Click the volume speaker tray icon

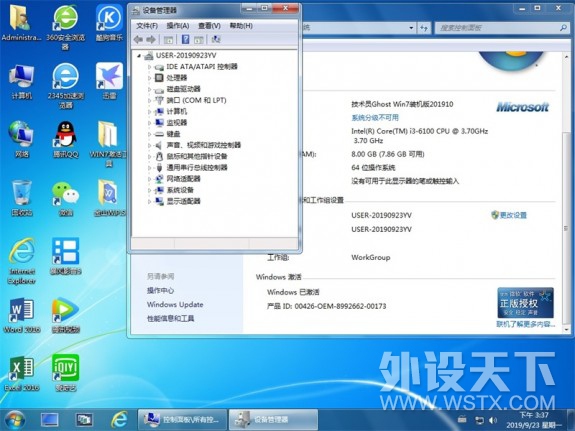493,420
